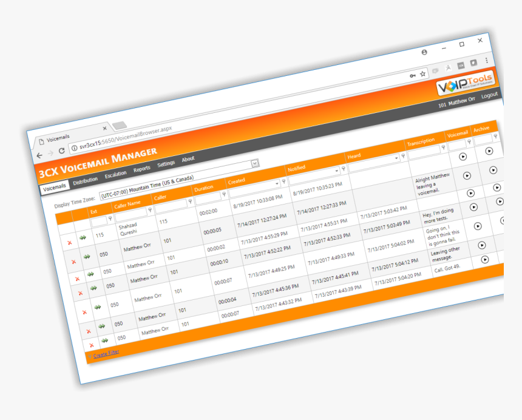Image resolution: width=522 pixels, height=420 pixels.
Task: Forward the voicemail created 7/13/2017 4:43:32 PM
Action: coord(105,340)
